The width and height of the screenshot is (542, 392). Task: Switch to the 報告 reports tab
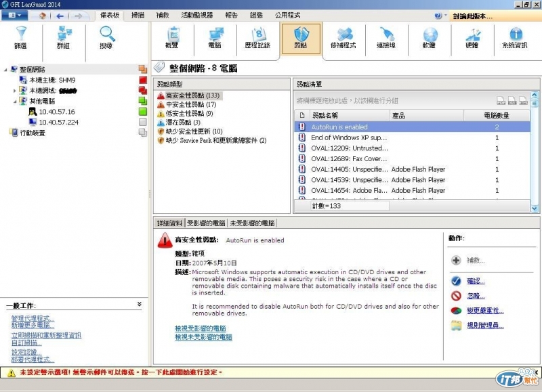(231, 15)
